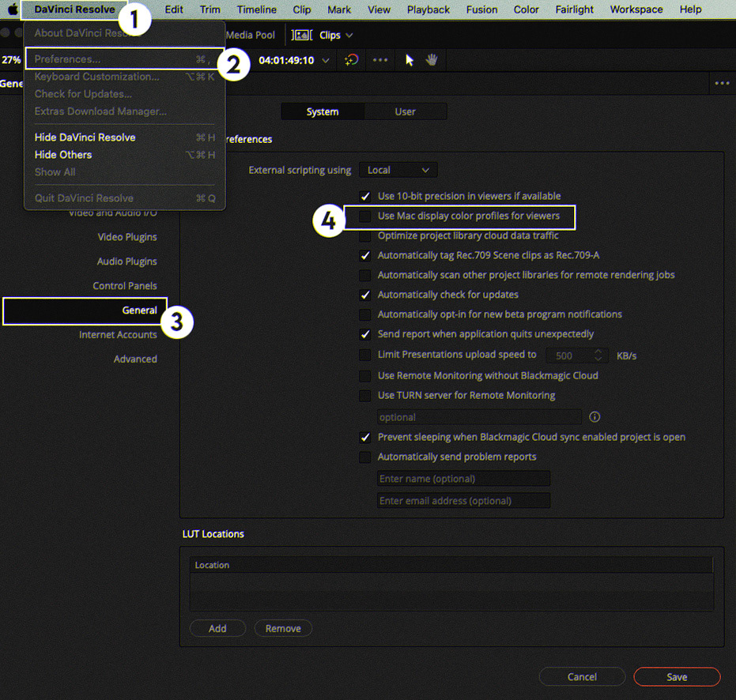Open the DaVinci Resolve app menu

pos(74,9)
